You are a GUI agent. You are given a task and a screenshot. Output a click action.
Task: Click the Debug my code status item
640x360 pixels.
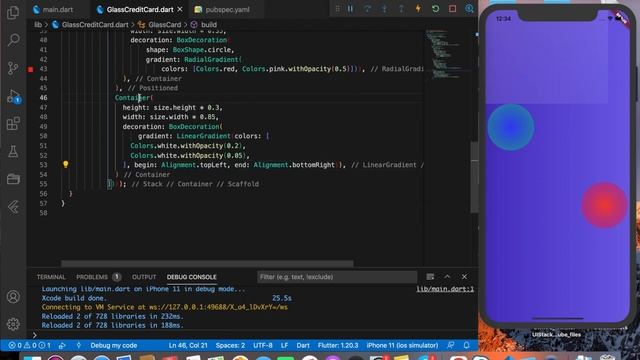pyautogui.click(x=113, y=345)
